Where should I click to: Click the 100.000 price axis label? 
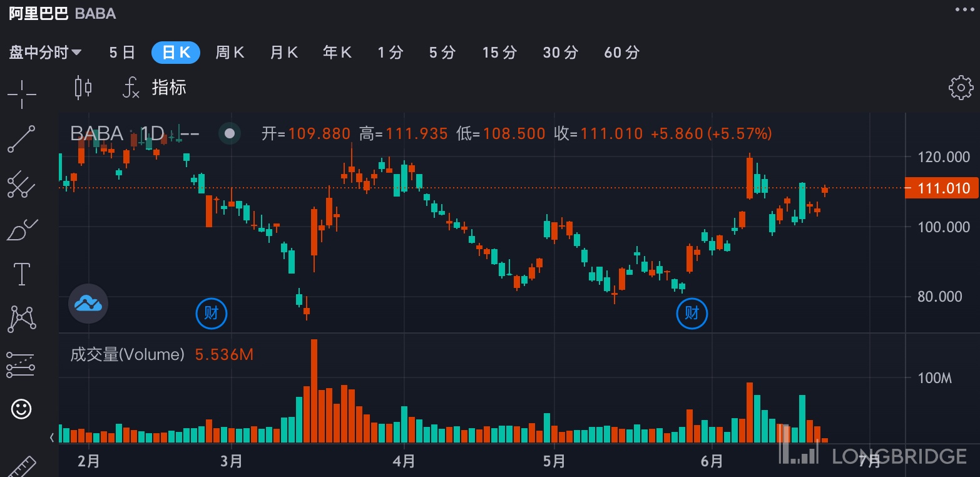(944, 227)
